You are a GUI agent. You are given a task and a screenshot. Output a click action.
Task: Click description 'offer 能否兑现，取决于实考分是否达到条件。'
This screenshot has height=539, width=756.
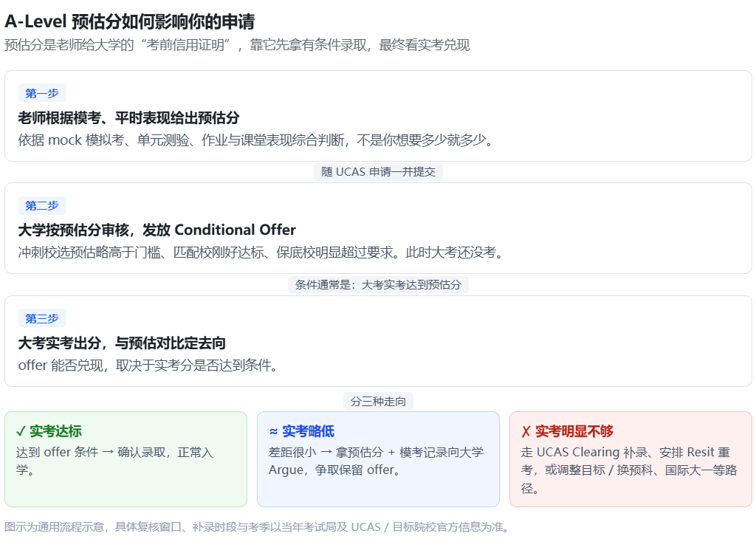[148, 365]
